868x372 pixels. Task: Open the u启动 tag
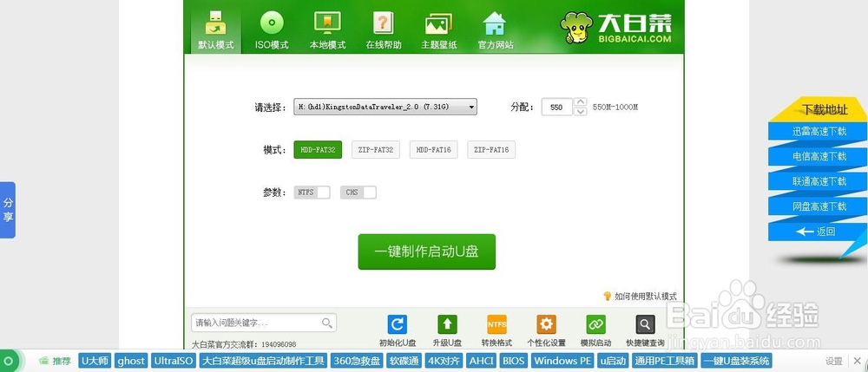[x=612, y=362]
